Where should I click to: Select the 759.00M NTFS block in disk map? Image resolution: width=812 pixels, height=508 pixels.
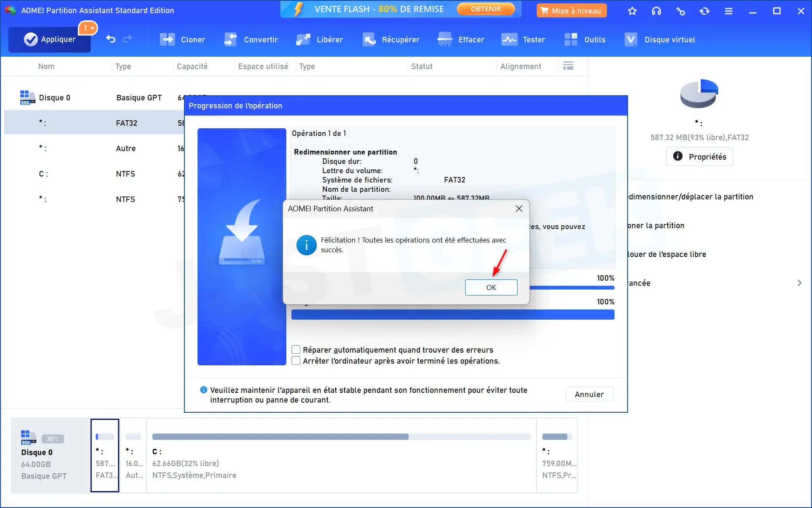tap(557, 456)
